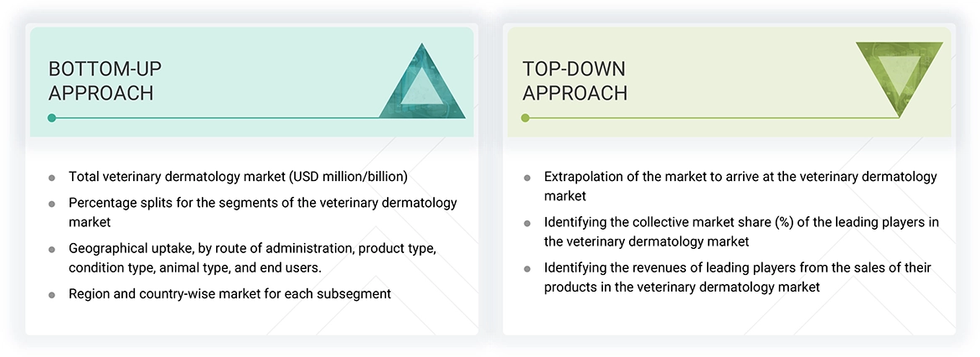Click the bullet beside 'Identifying the collective market share'
This screenshot has height=357, width=980.
click(527, 223)
